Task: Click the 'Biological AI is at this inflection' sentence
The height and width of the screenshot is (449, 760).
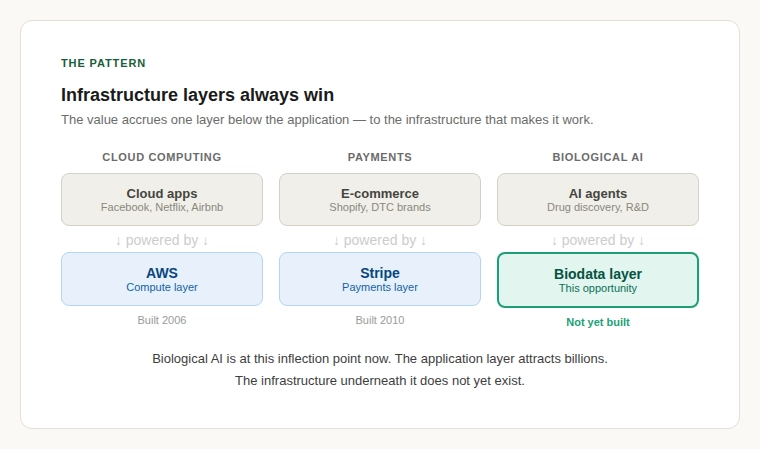Action: coord(380,358)
